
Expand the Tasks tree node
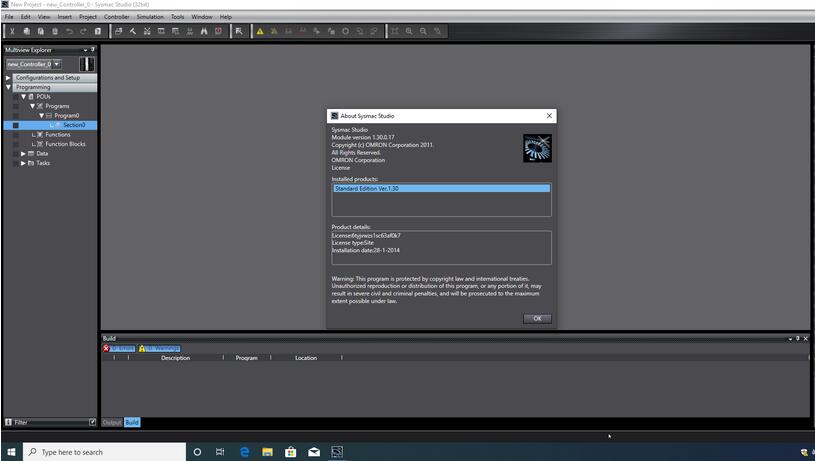click(23, 163)
